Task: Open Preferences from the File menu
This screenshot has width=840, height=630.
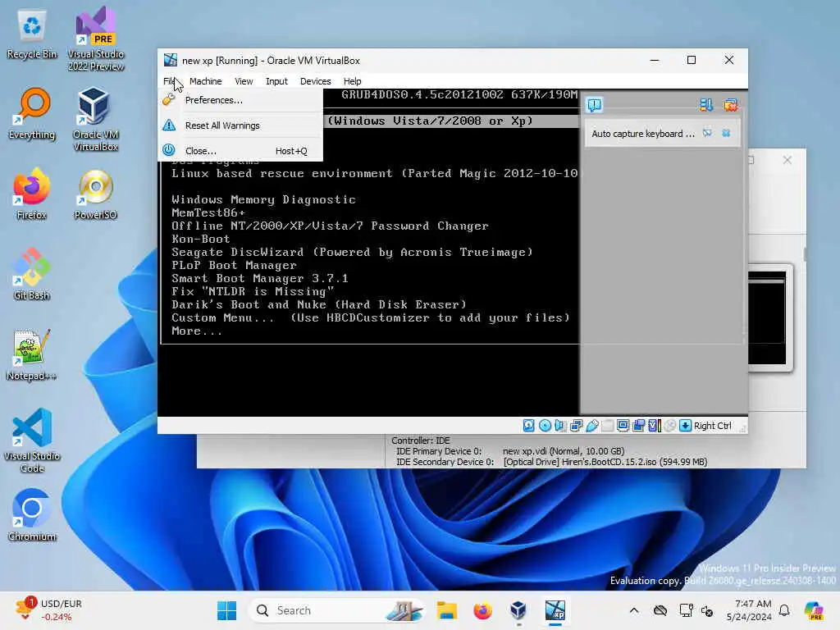Action: point(240,100)
